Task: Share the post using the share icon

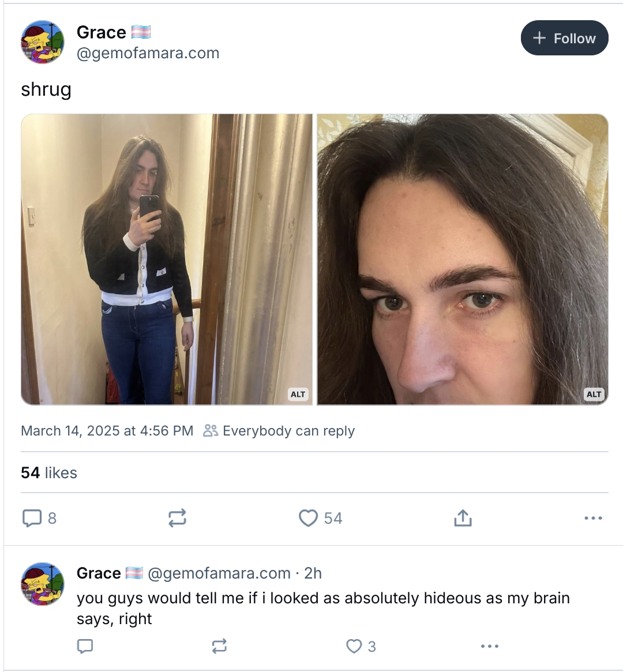Action: pos(463,518)
